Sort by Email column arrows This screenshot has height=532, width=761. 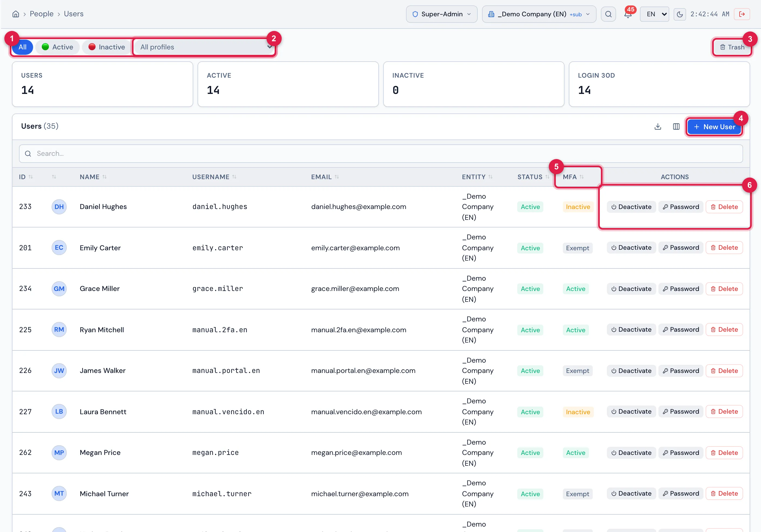click(337, 177)
